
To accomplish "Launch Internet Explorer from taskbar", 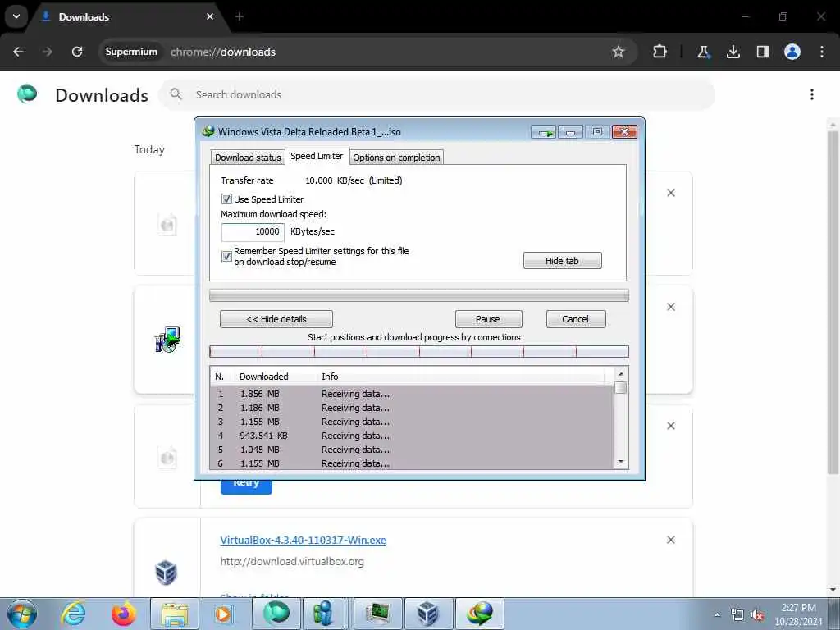I will (73, 614).
